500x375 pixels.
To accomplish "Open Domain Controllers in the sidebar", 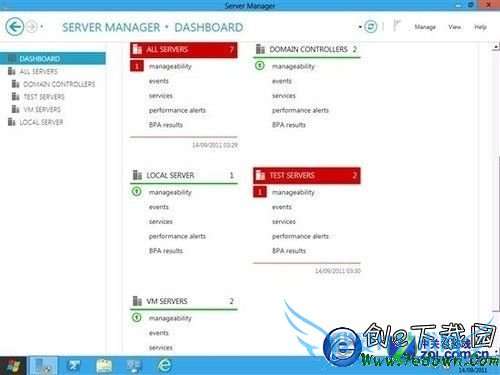I will [59, 84].
